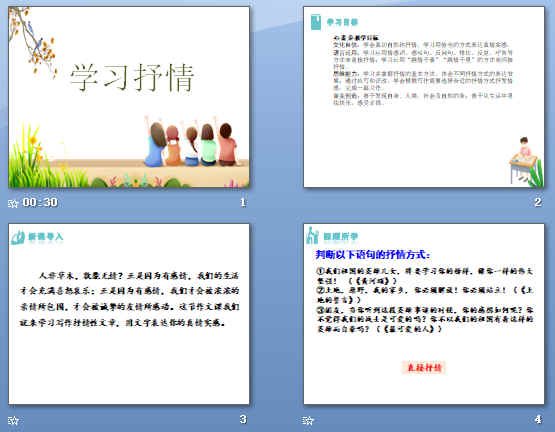Click the 学习抒情 title text
555x432 pixels.
(x=132, y=78)
